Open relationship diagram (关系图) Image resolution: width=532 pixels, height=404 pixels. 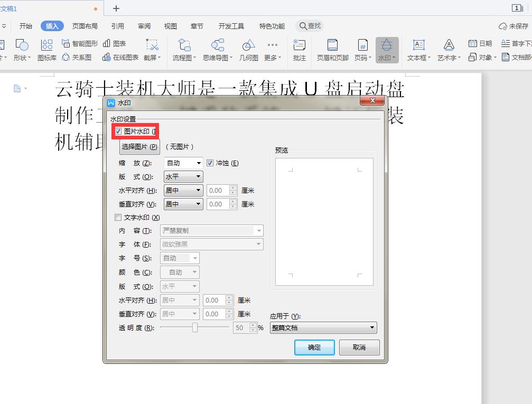(77, 58)
